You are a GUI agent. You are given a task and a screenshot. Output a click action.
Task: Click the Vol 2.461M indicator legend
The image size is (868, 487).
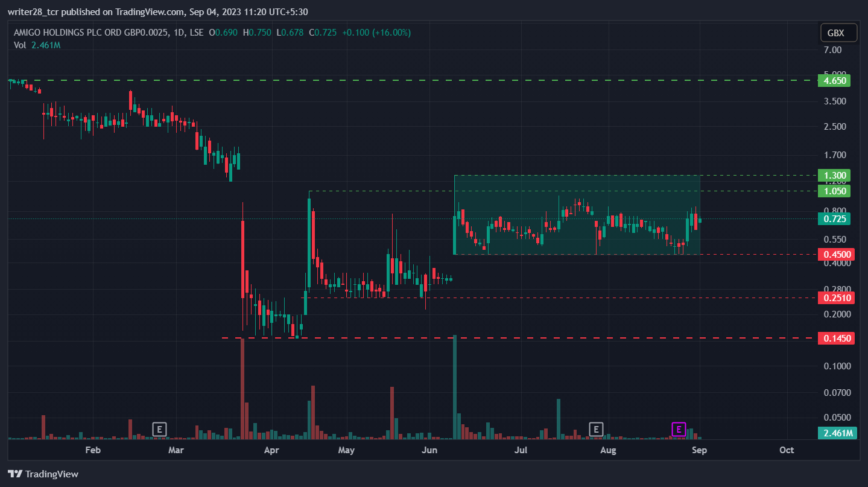[37, 45]
